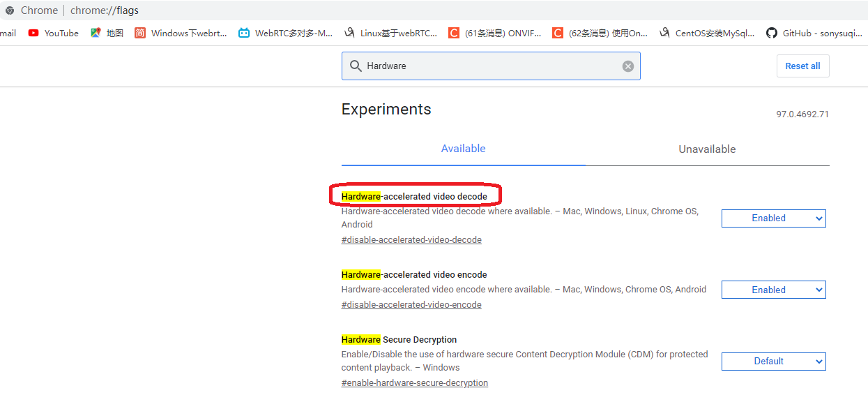The width and height of the screenshot is (868, 402).
Task: Open the Linux基于webRTC bookmark
Action: coord(390,33)
